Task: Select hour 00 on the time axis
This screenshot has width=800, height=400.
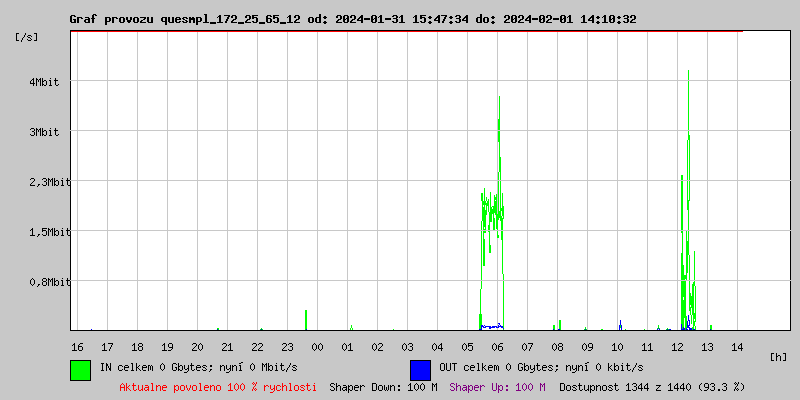Action: pos(317,346)
